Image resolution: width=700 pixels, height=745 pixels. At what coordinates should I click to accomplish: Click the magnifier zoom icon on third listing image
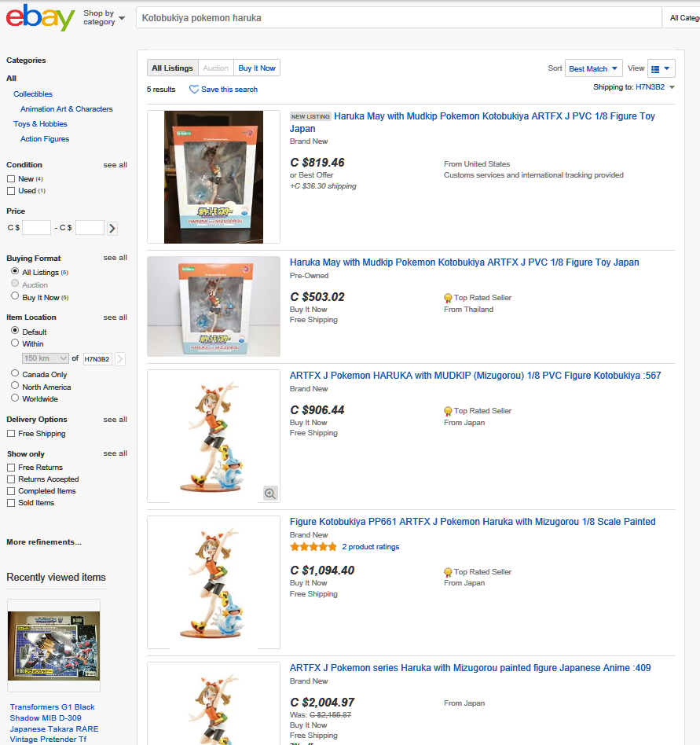270,494
